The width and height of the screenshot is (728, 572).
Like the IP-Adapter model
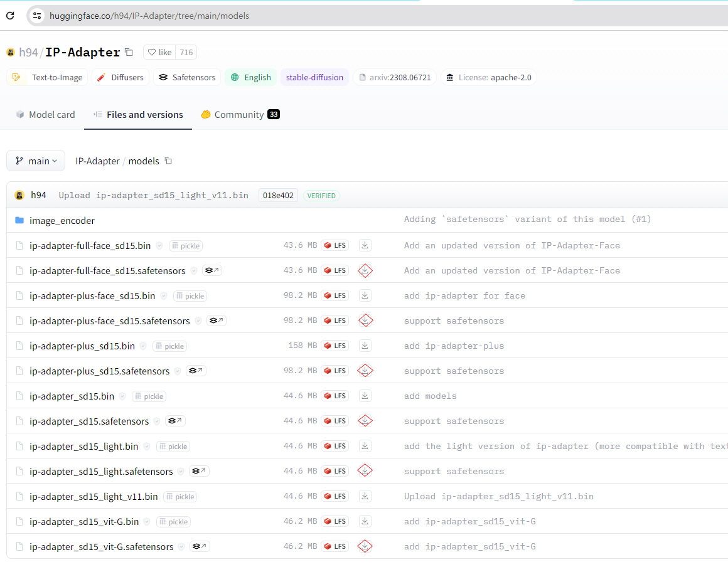[x=159, y=53]
